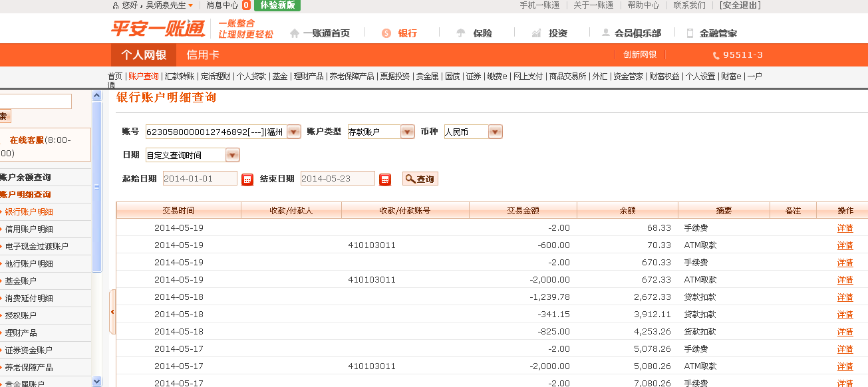Click the sidebar scrollbar down arrow

point(97,381)
